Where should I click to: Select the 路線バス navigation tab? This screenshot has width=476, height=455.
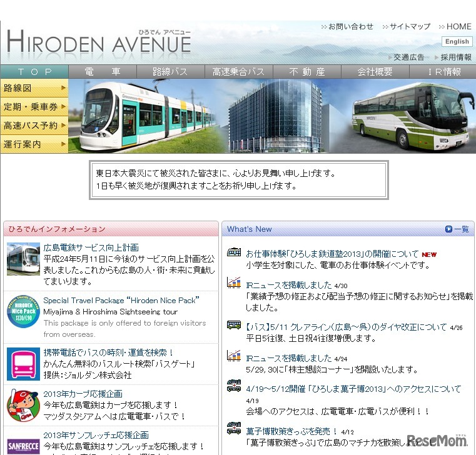click(x=171, y=72)
